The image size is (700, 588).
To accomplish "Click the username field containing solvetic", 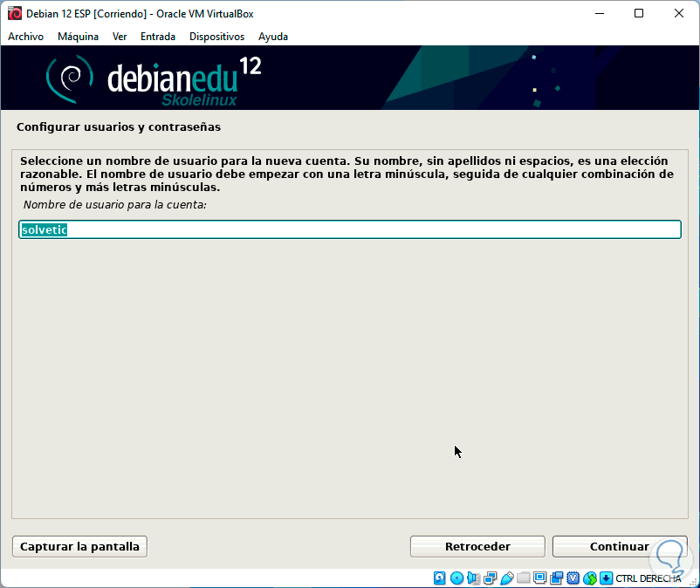I will (x=350, y=229).
